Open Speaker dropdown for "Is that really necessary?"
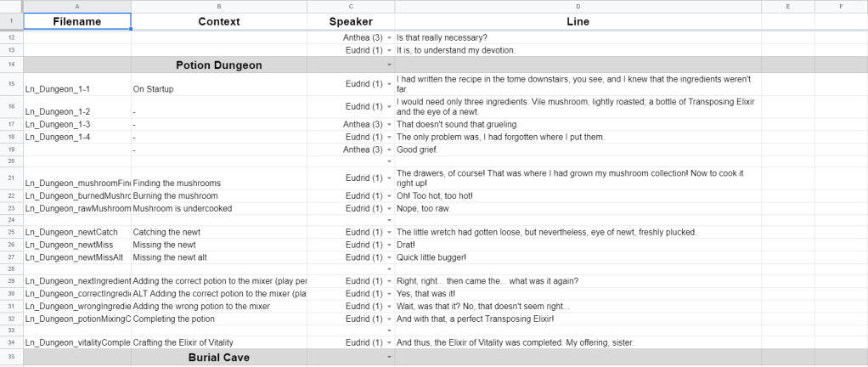868x367 pixels. coord(389,37)
